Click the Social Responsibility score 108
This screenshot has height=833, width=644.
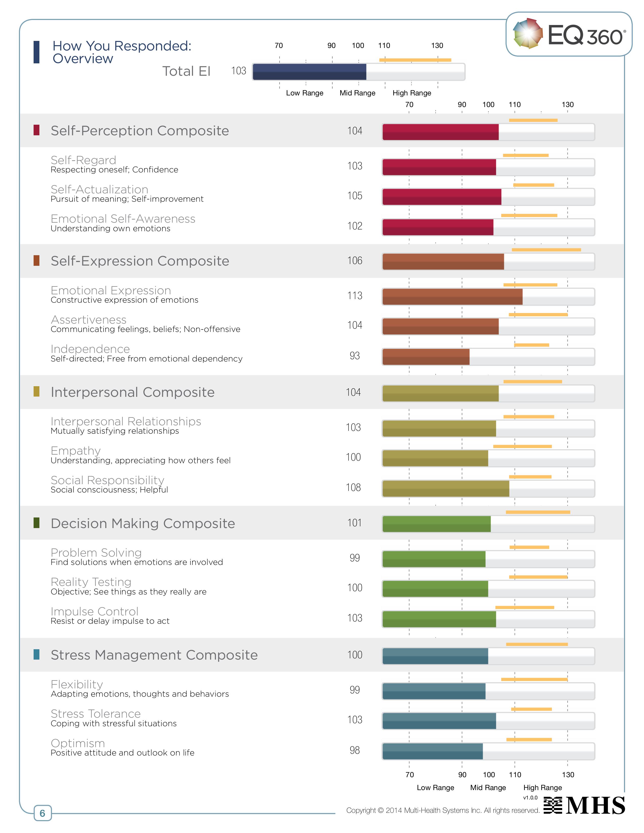pos(353,487)
